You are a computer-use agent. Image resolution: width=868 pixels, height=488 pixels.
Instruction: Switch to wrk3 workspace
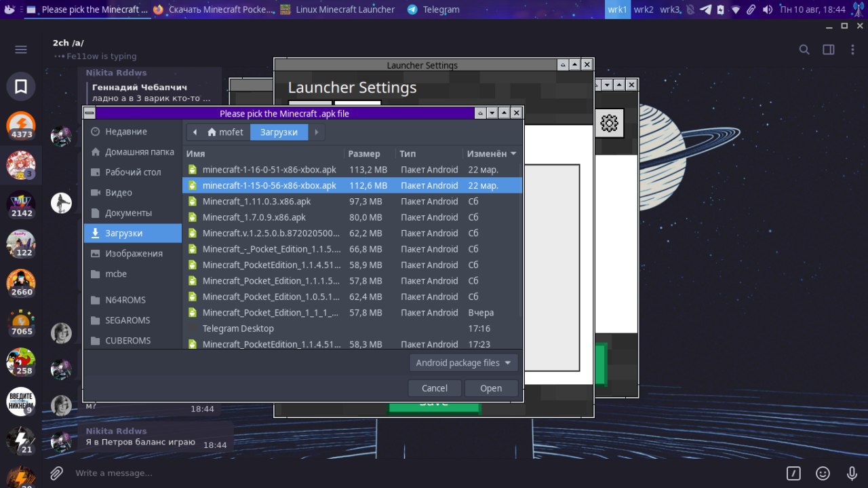670,10
